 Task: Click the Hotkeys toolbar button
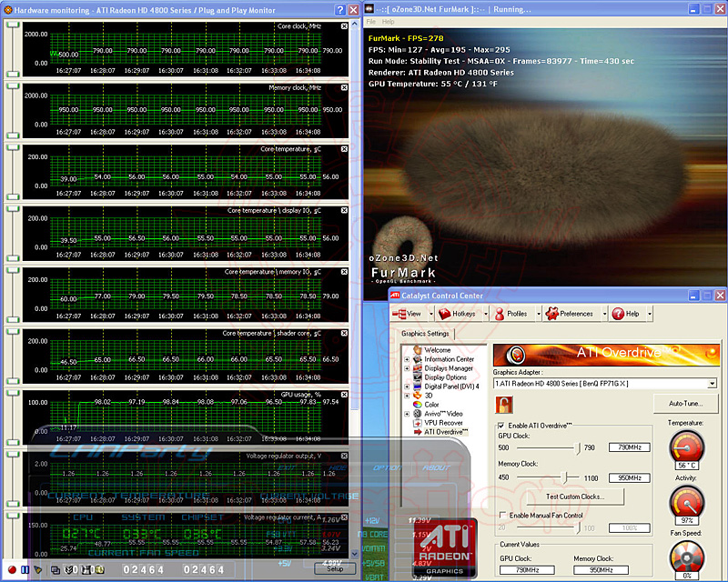pyautogui.click(x=458, y=314)
